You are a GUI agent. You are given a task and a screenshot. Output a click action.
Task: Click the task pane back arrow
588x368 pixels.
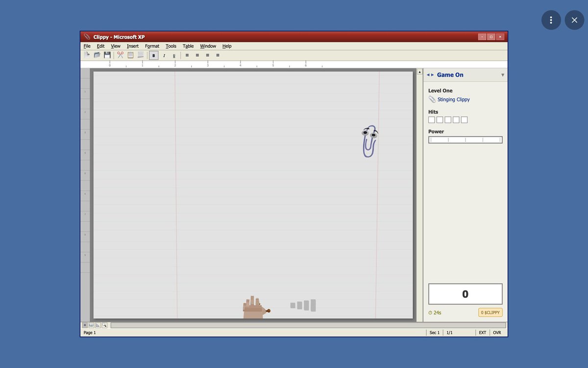428,75
